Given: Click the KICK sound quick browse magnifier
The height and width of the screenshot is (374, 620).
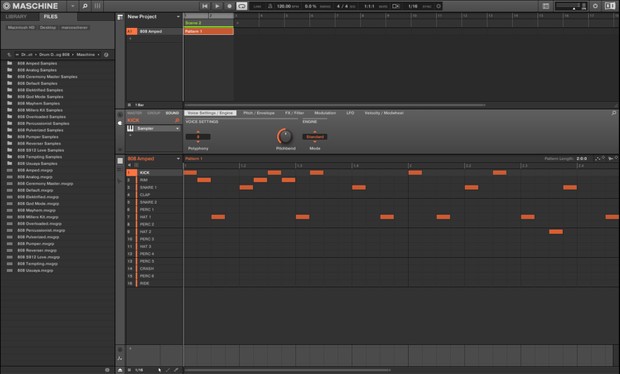Looking at the screenshot, I should [x=177, y=120].
